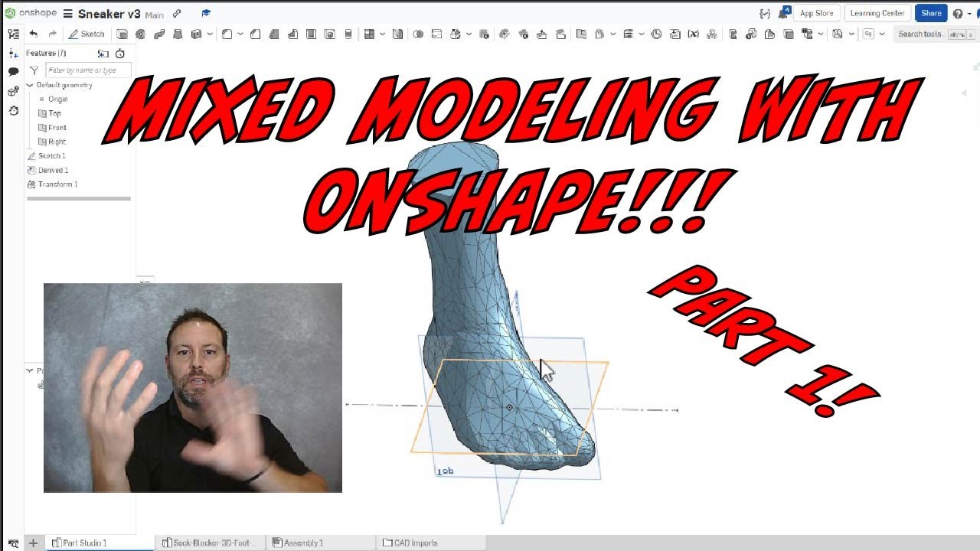The image size is (980, 551).
Task: Select the Revolve tool
Action: (141, 34)
